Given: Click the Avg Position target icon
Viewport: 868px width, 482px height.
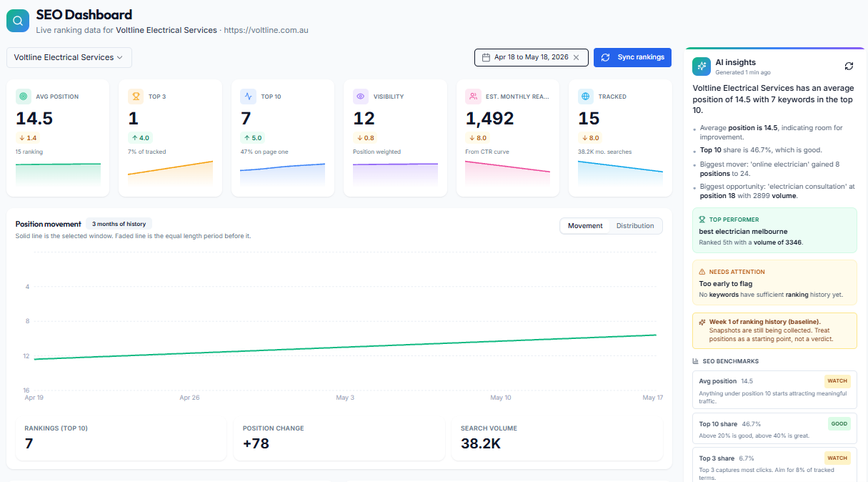Looking at the screenshot, I should coord(23,96).
